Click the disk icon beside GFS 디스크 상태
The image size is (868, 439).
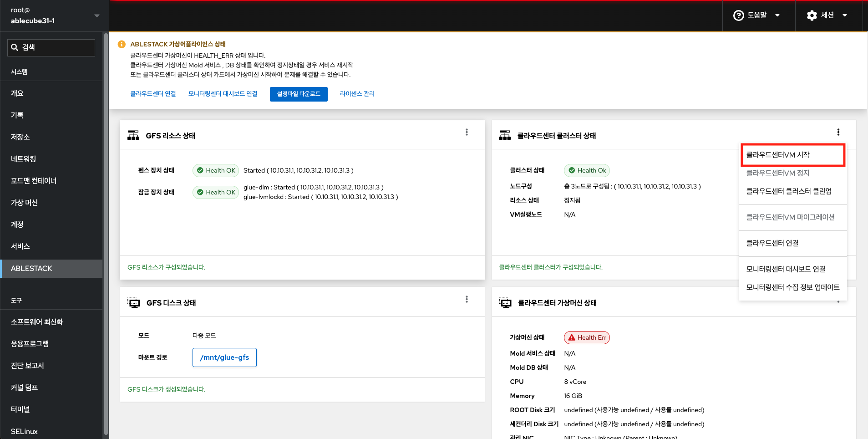[x=133, y=302]
